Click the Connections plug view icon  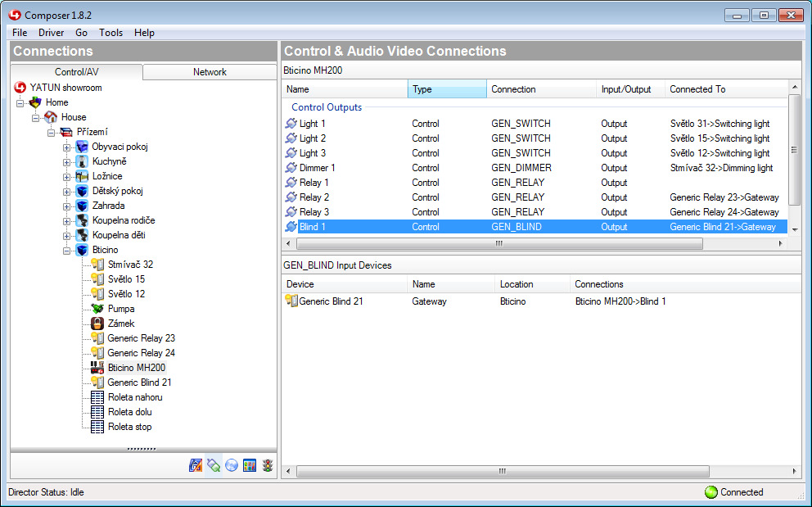point(214,465)
